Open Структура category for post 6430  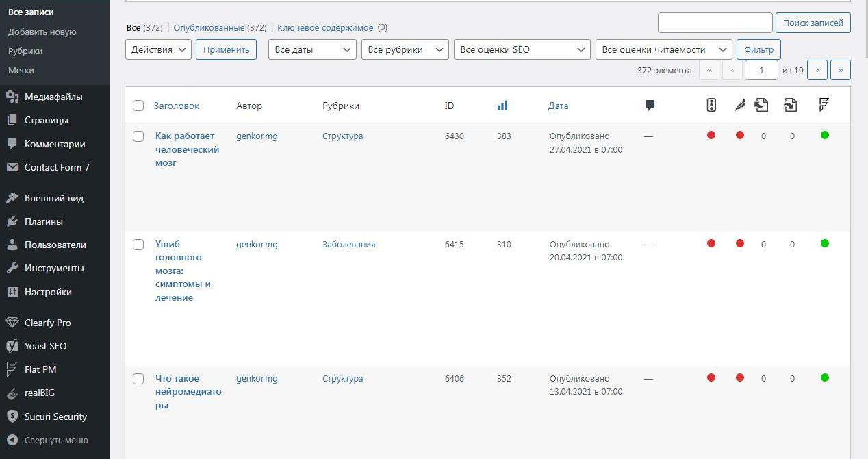point(343,136)
